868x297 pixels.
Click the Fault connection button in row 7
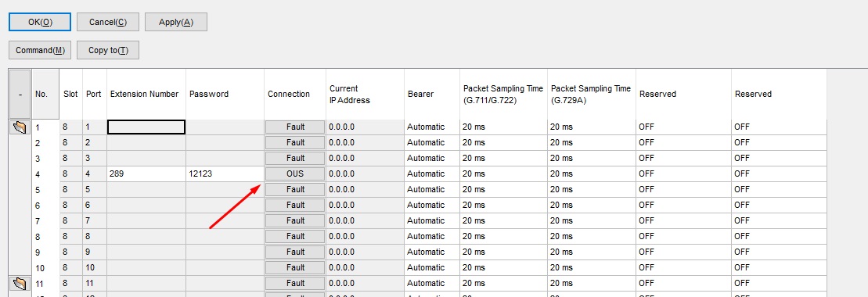tap(295, 220)
